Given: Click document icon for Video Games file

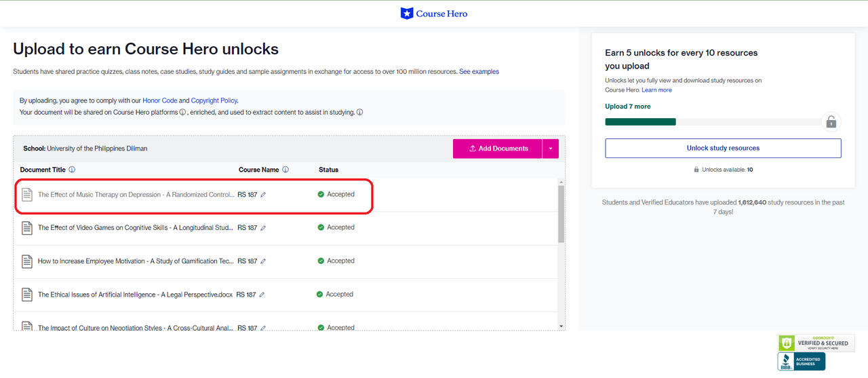Looking at the screenshot, I should point(27,228).
